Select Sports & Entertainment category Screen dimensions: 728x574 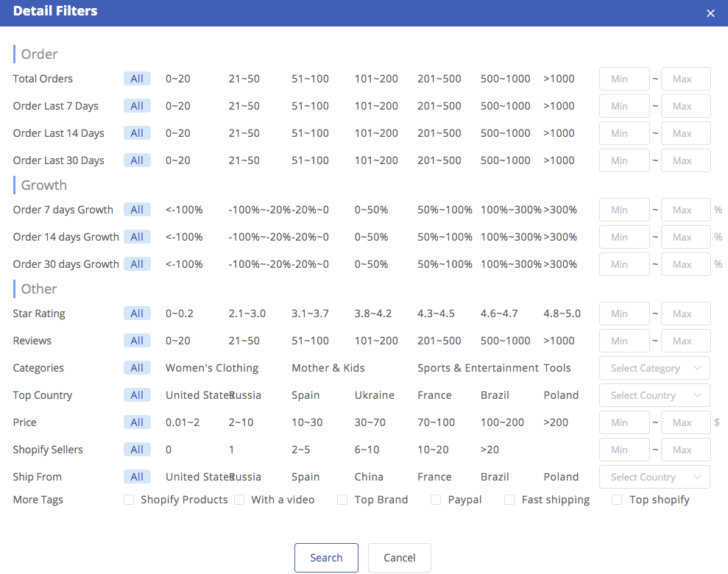tap(478, 368)
